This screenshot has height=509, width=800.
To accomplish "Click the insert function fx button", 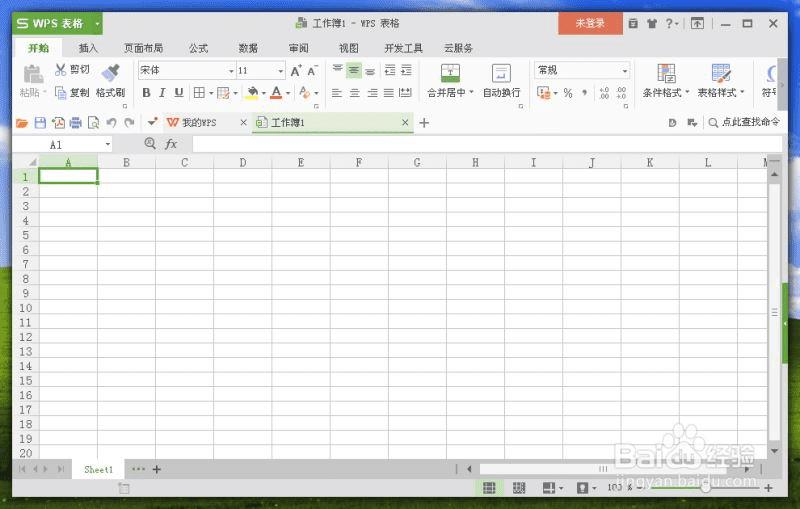I will pyautogui.click(x=171, y=144).
